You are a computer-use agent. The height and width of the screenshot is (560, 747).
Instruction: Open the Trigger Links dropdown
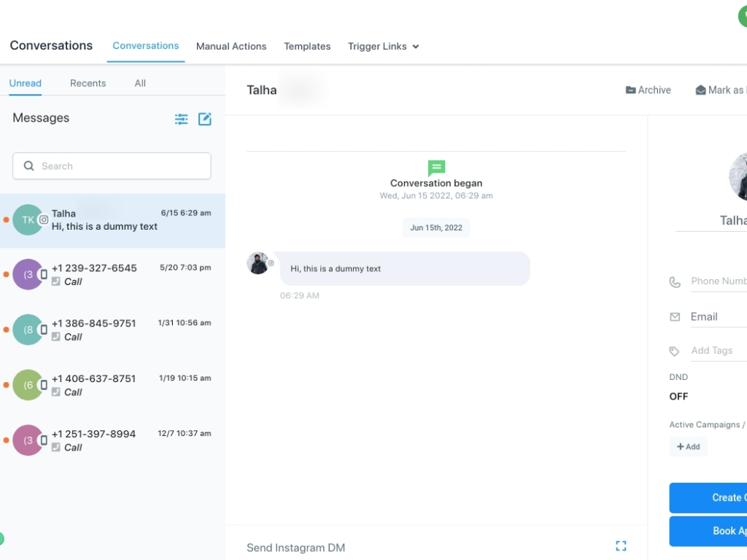(x=383, y=46)
